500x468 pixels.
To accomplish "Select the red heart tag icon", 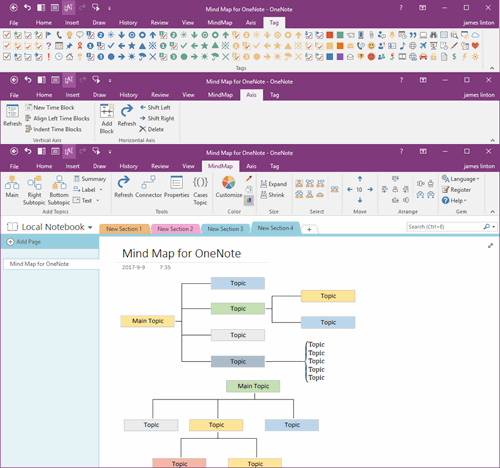I will point(475,46).
